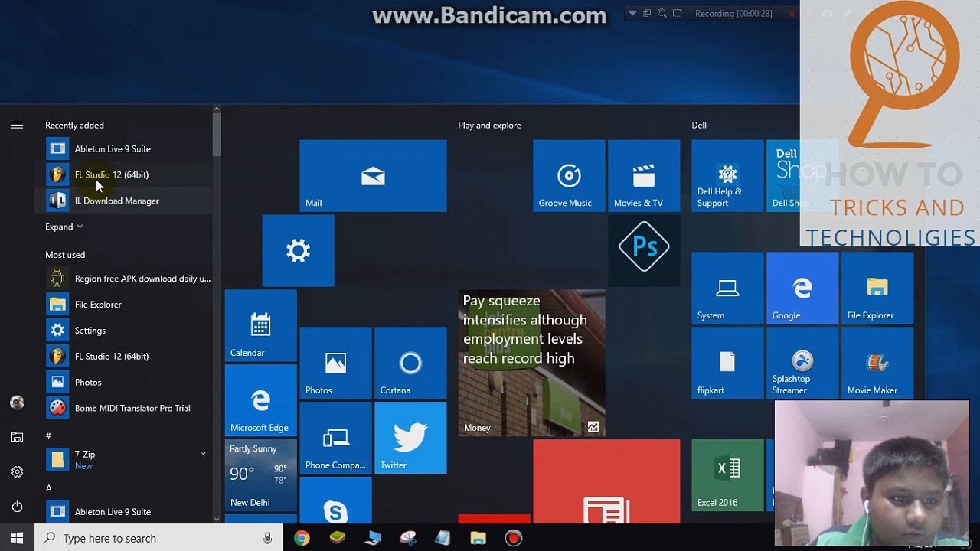Open File Explorer from the taskbar
The height and width of the screenshot is (551, 980).
478,538
